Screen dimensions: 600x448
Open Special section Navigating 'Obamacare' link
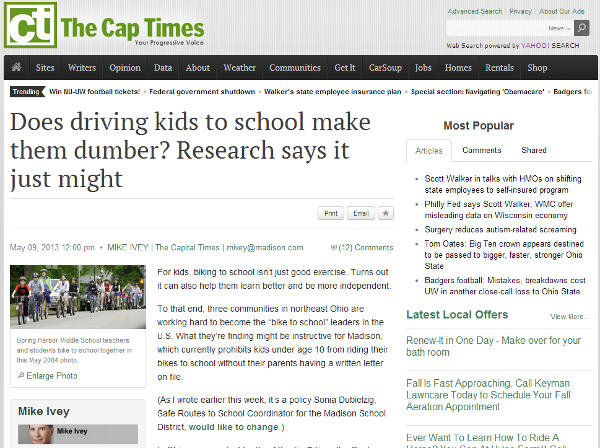(478, 91)
